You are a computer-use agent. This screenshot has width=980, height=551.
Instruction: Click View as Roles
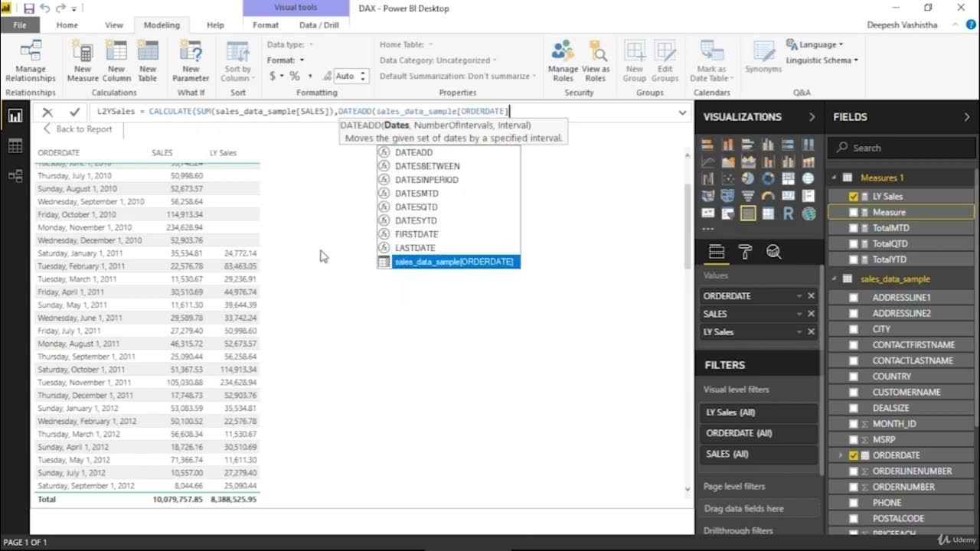point(595,61)
